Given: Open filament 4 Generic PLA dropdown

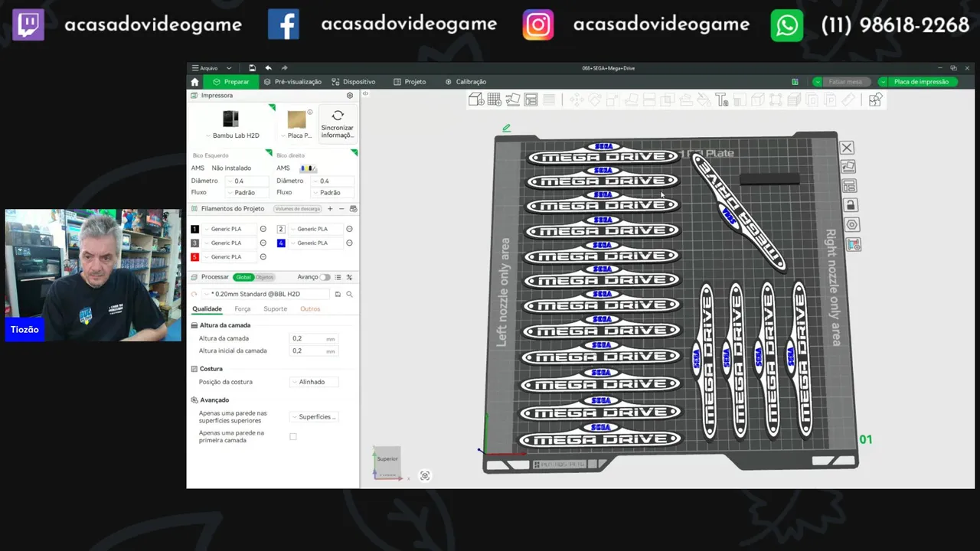Looking at the screenshot, I should [315, 243].
